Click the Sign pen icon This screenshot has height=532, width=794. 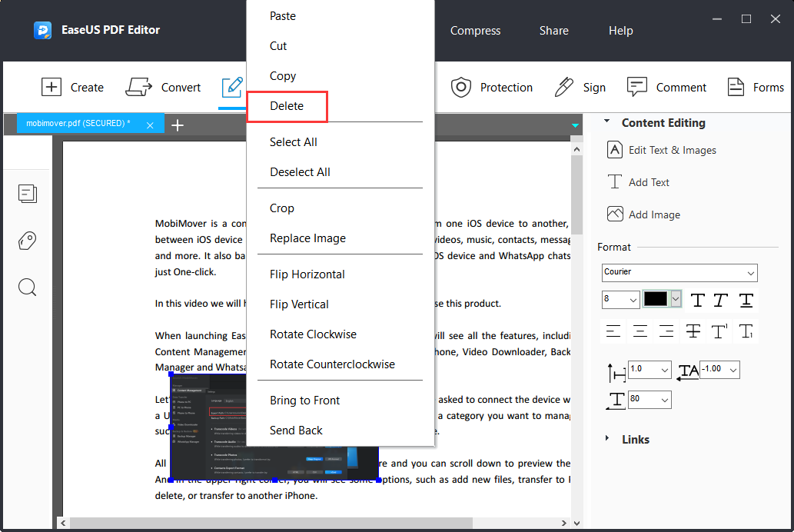coord(563,87)
